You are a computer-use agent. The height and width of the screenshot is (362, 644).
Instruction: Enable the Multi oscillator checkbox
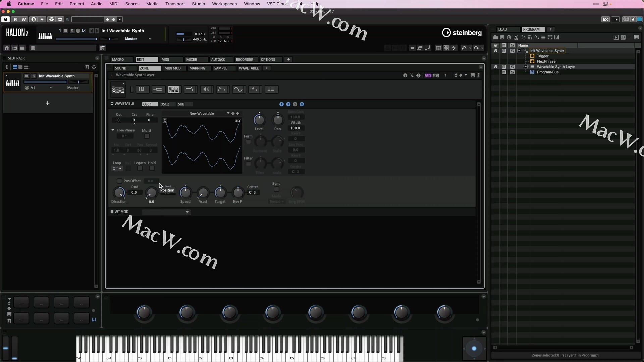pyautogui.click(x=147, y=136)
